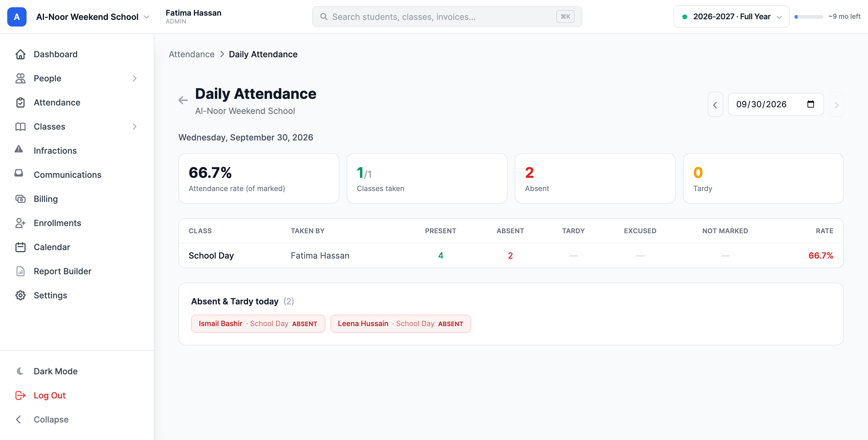Open the Al-Noor Weekend School switcher

(x=93, y=17)
